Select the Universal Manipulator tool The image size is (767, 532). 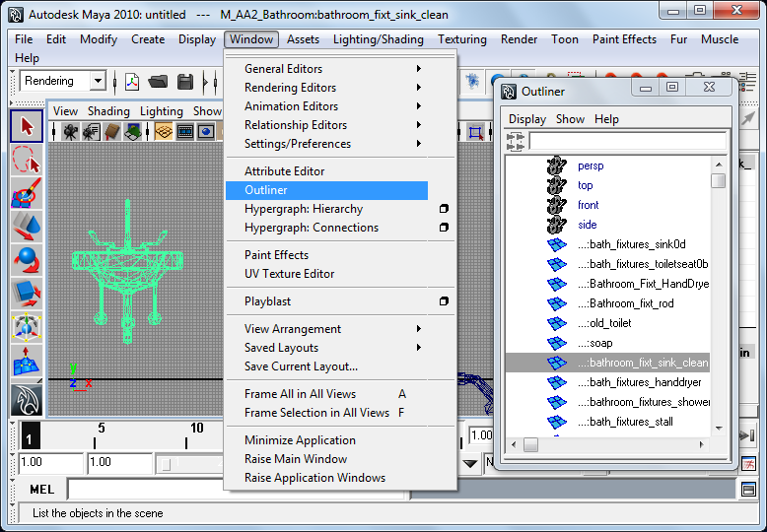tap(27, 327)
